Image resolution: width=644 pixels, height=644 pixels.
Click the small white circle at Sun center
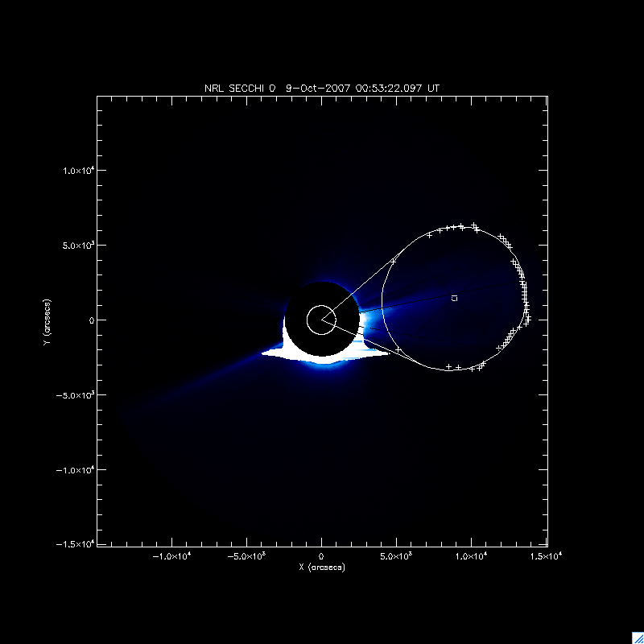[x=321, y=320]
